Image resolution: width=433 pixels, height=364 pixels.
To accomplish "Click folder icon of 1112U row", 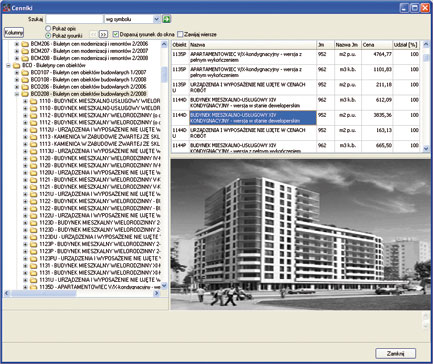I will pyautogui.click(x=33, y=130).
